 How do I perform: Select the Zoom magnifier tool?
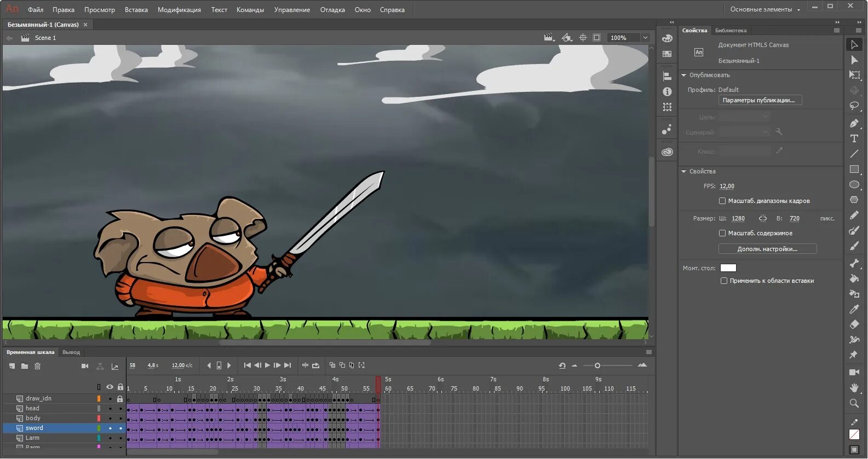pyautogui.click(x=854, y=403)
